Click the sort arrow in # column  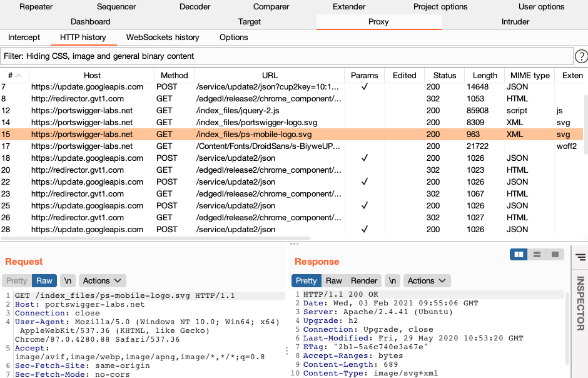click(x=18, y=76)
